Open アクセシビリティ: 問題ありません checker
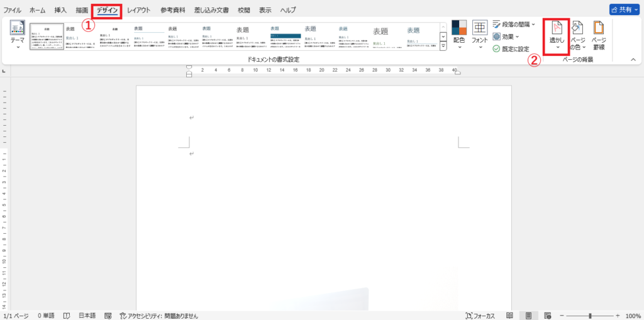This screenshot has width=644, height=320. 158,316
